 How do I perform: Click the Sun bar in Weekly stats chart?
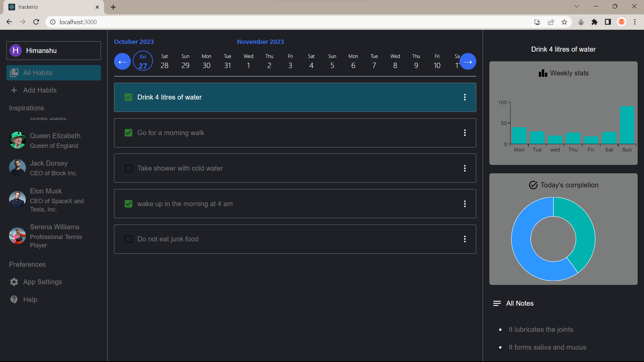click(x=627, y=125)
